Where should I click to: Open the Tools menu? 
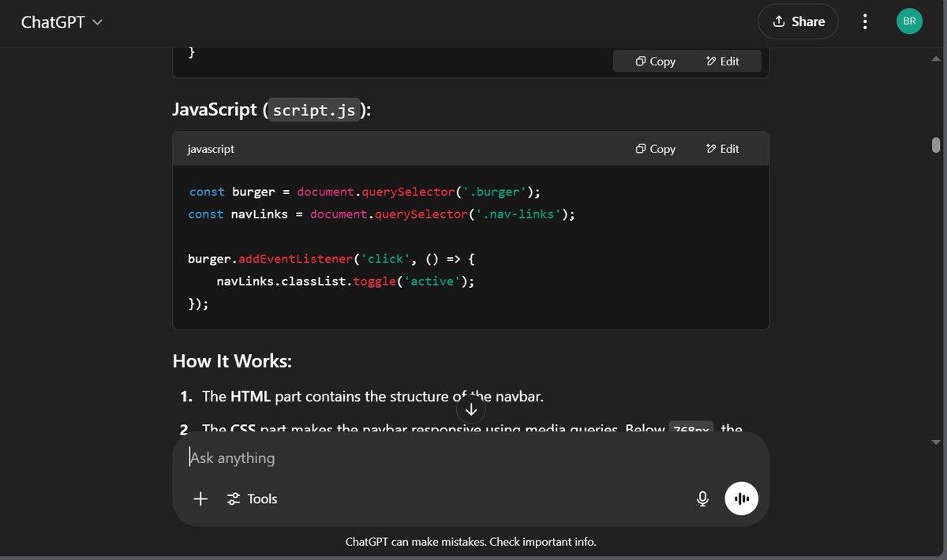[252, 498]
